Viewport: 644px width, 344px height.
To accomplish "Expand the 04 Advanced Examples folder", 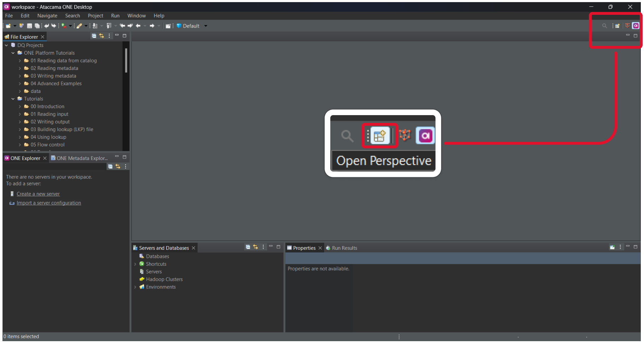I will [x=20, y=83].
